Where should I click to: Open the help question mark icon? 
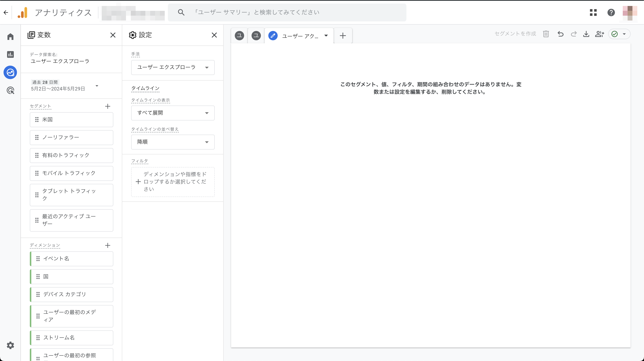611,12
